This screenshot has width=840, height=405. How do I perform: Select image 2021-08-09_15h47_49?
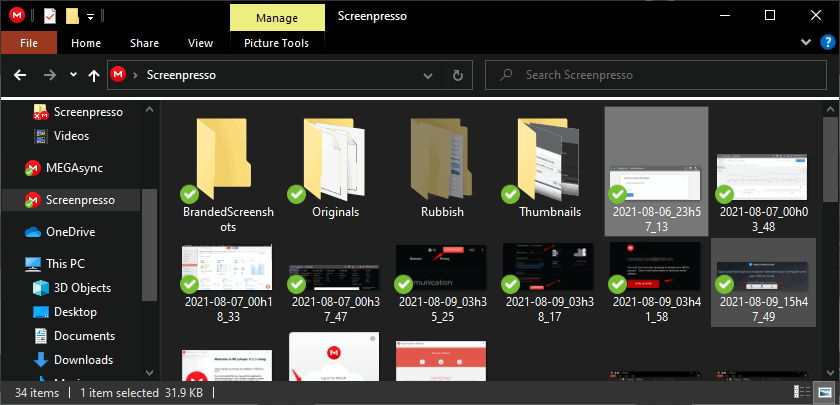click(x=763, y=283)
